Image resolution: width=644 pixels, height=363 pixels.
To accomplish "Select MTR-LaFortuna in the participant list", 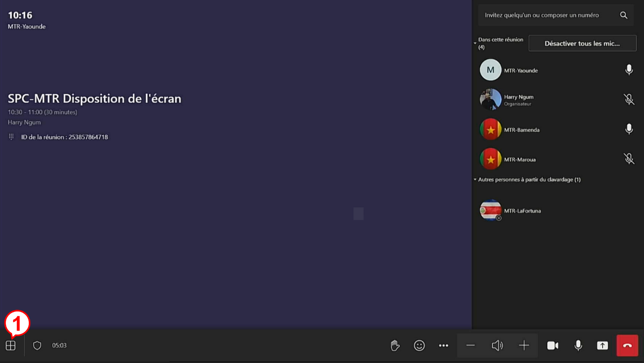I will click(x=522, y=211).
